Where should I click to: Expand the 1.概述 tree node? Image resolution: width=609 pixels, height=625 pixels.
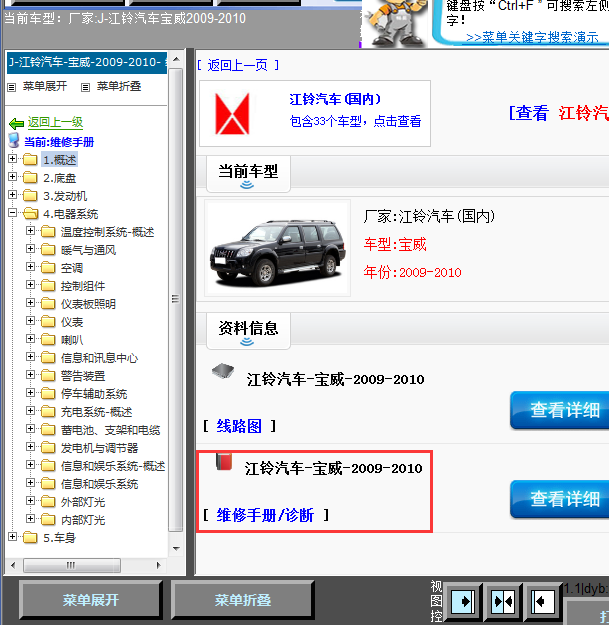tap(12, 159)
